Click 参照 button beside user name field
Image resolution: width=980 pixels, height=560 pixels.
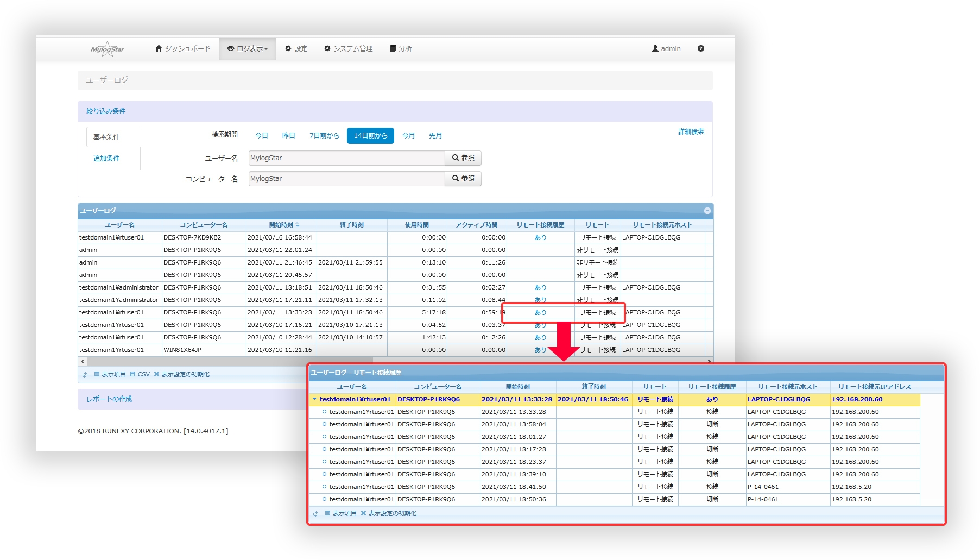pos(463,158)
